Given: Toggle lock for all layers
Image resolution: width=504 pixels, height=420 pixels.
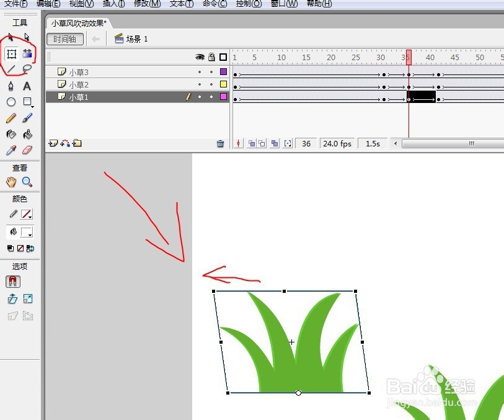Looking at the screenshot, I should (211, 57).
